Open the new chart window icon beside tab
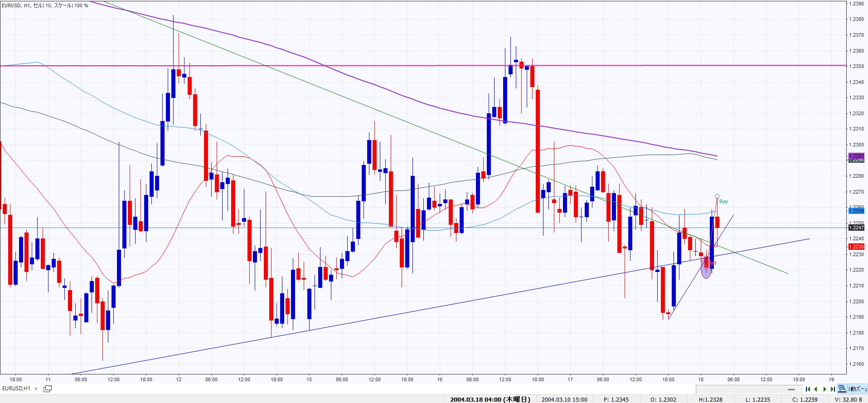Image resolution: width=868 pixels, height=403 pixels. point(47,388)
